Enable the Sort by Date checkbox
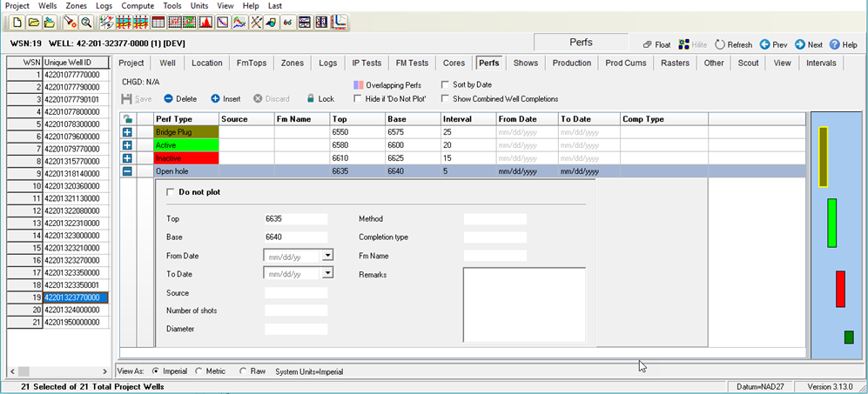Image resolution: width=868 pixels, height=394 pixels. coord(445,84)
